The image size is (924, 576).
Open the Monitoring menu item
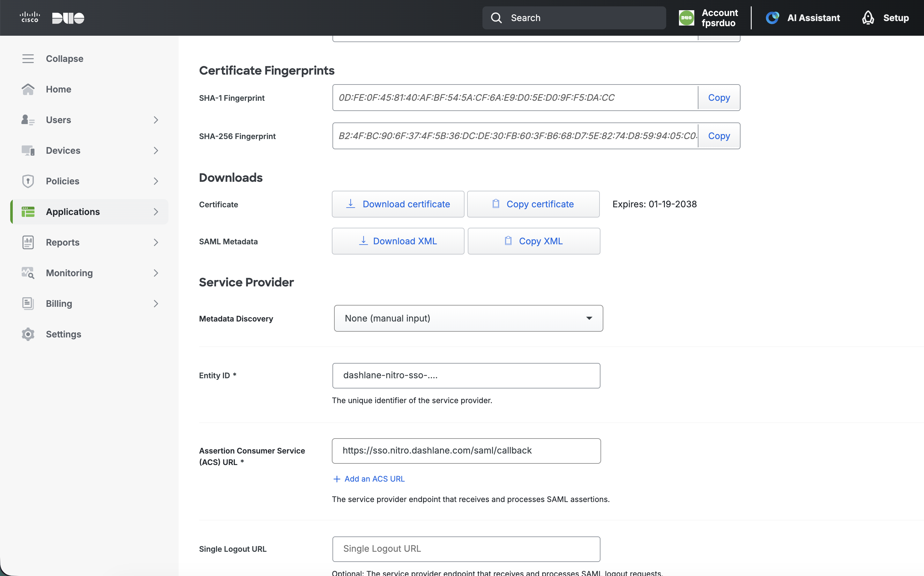(89, 273)
